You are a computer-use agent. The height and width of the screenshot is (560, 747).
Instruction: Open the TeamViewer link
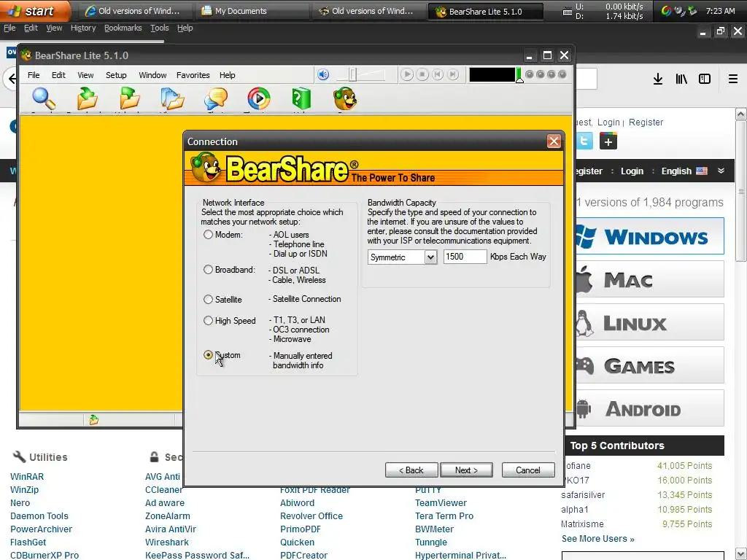click(x=441, y=503)
